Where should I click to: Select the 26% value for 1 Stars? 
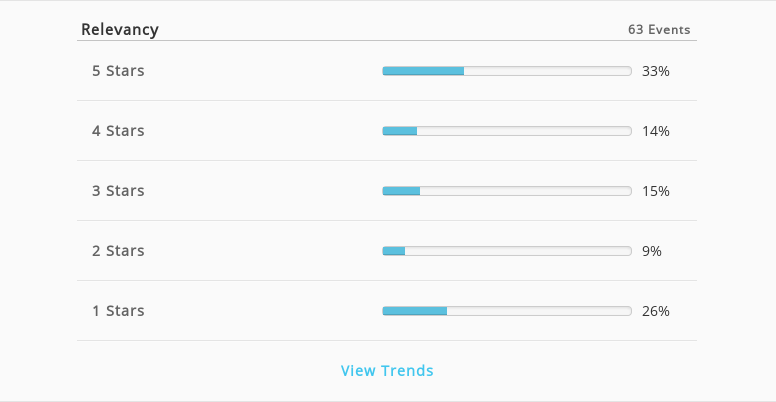click(x=656, y=311)
